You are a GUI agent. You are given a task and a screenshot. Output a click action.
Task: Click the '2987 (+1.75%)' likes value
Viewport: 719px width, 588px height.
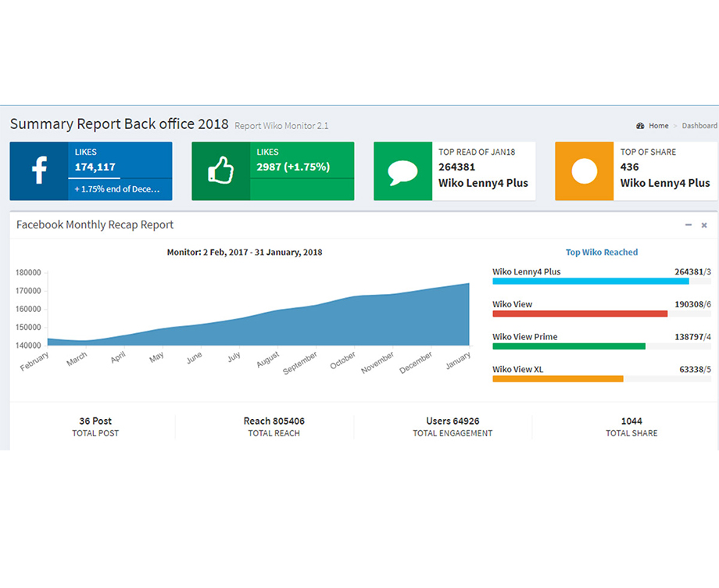(293, 167)
